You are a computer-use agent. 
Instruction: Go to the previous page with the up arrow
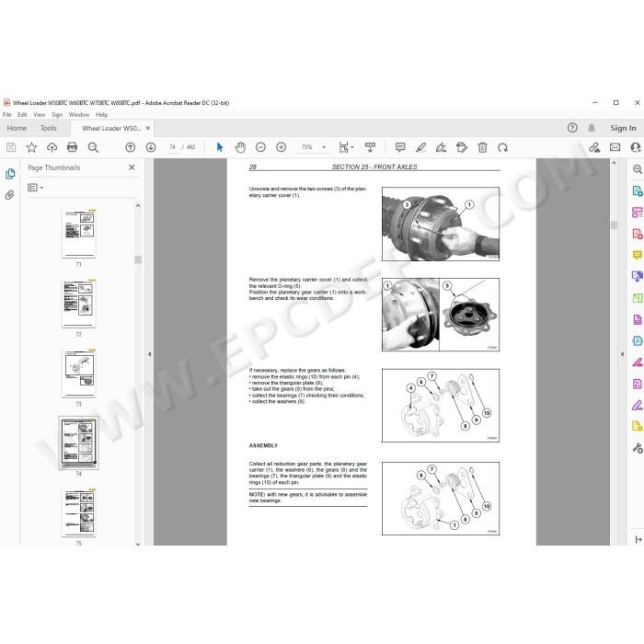[131, 147]
